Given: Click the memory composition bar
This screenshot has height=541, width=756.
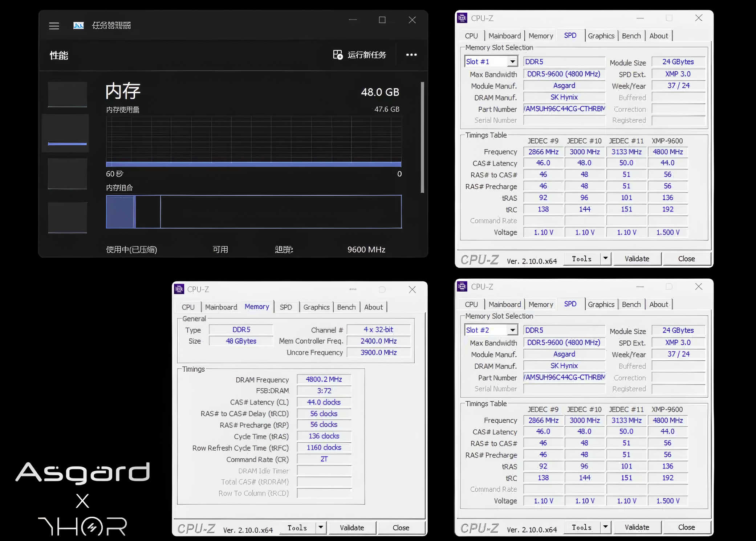Looking at the screenshot, I should pos(254,212).
